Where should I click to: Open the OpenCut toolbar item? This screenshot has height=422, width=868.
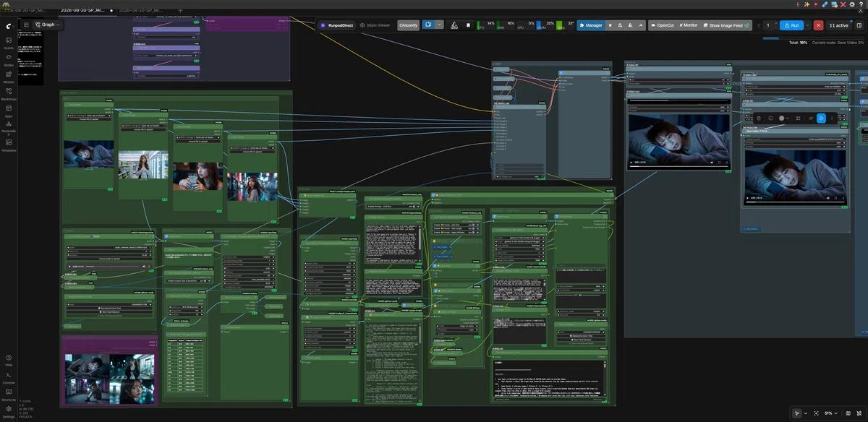click(x=663, y=25)
